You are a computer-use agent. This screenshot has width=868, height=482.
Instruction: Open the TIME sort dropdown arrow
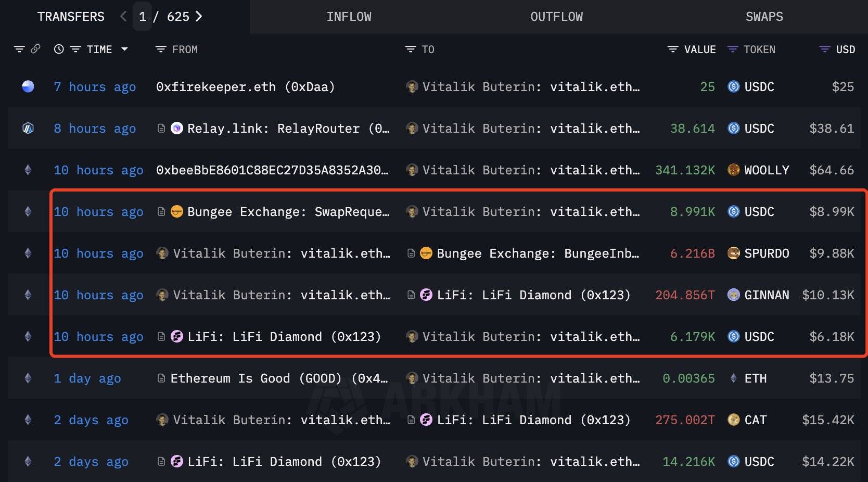pos(125,49)
